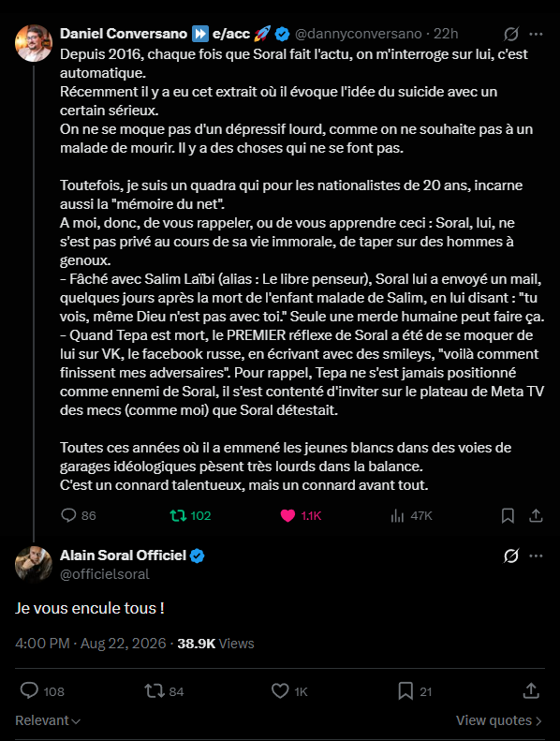Unlike the post with 1.1K likes
The image size is (560, 741).
click(301, 515)
